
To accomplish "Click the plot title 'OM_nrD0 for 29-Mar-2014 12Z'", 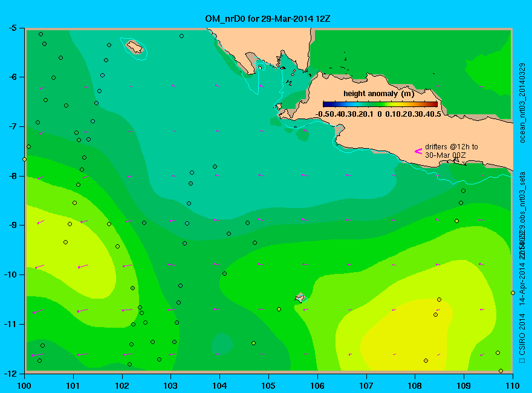I will [267, 19].
